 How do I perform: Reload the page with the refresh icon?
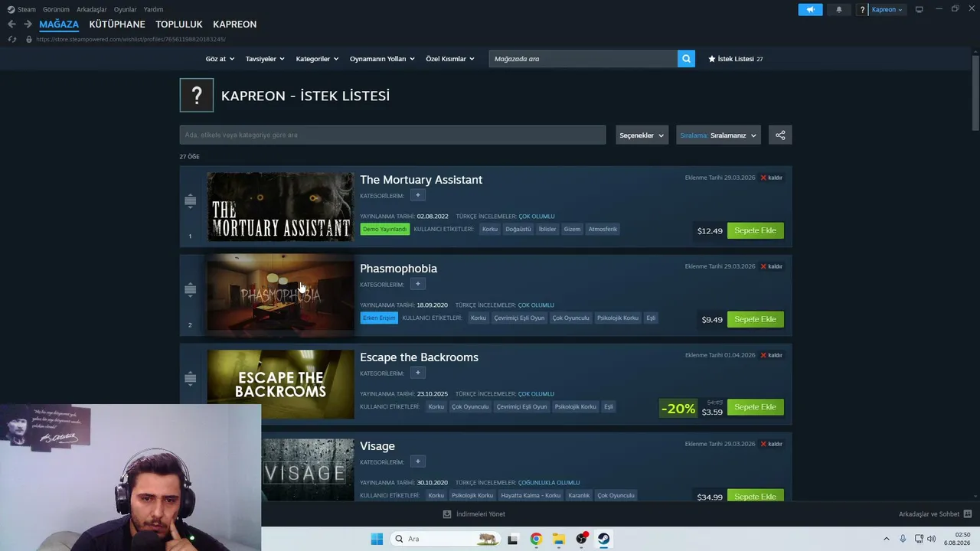[11, 39]
